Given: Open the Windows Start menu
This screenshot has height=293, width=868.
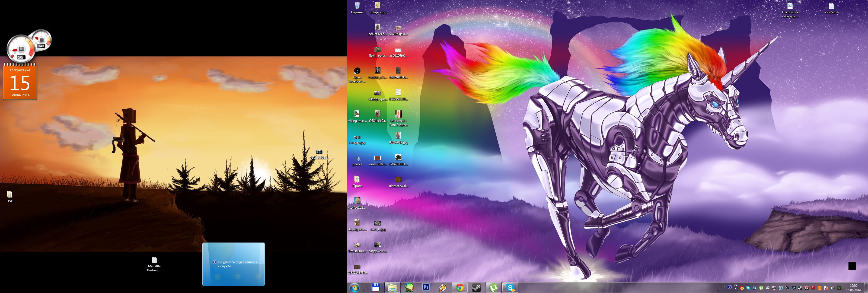Looking at the screenshot, I should point(355,288).
